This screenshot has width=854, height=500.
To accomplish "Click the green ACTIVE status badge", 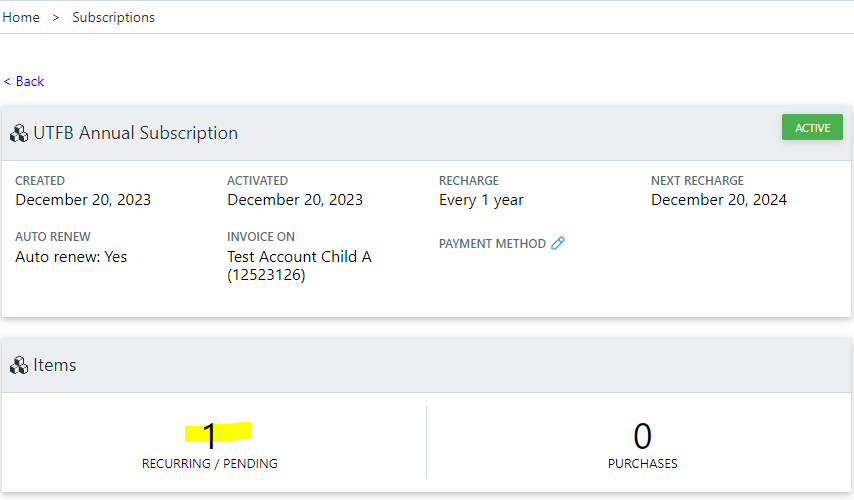I will pyautogui.click(x=812, y=128).
